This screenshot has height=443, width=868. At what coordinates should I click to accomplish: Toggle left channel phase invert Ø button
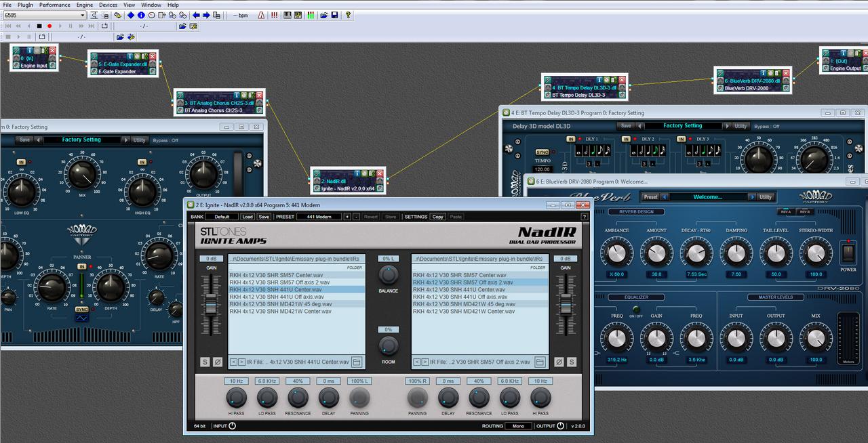point(218,362)
